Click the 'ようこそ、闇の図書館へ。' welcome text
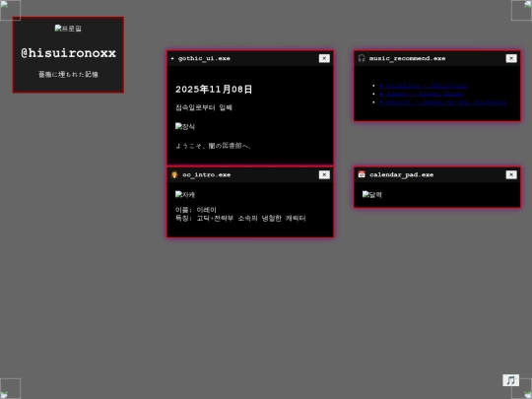This screenshot has width=532, height=399. [214, 146]
